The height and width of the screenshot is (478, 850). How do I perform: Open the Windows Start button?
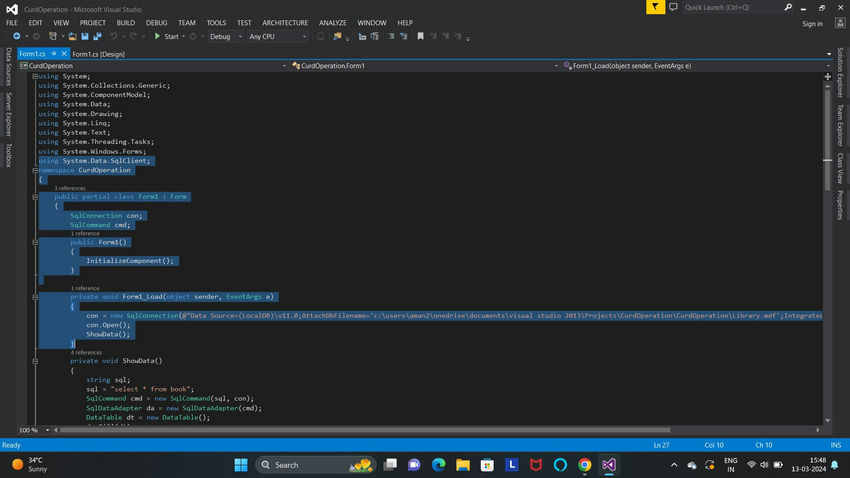(241, 464)
